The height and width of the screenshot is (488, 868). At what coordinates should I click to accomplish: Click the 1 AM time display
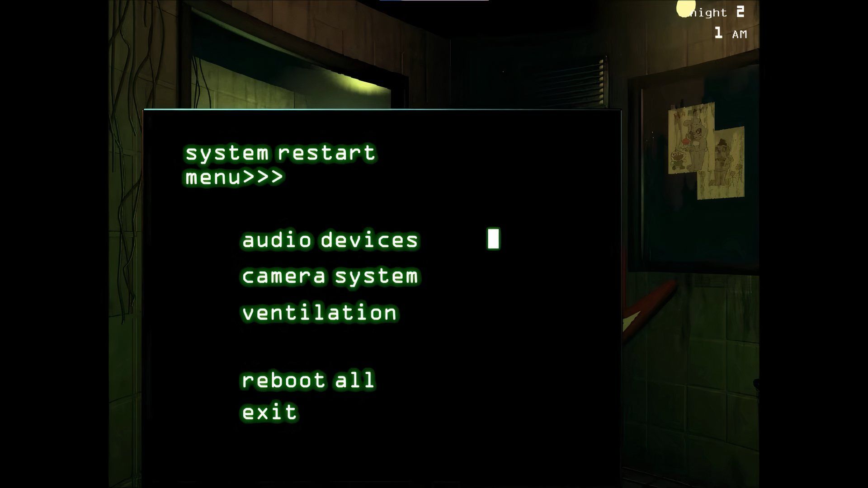[729, 33]
